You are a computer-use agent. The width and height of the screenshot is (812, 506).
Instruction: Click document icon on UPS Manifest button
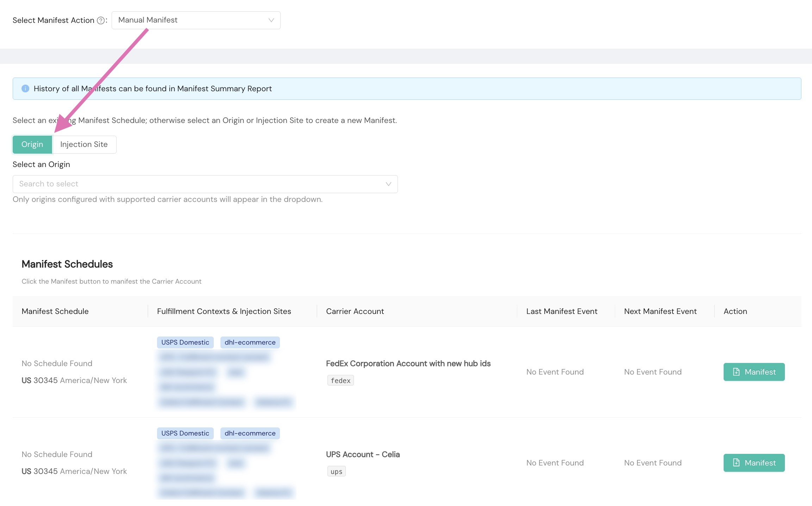coord(736,463)
